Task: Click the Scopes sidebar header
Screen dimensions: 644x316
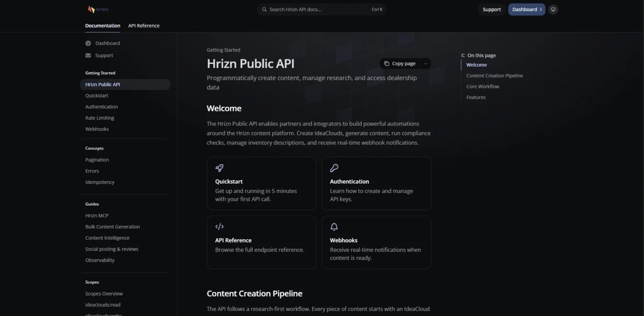Action: tap(92, 282)
